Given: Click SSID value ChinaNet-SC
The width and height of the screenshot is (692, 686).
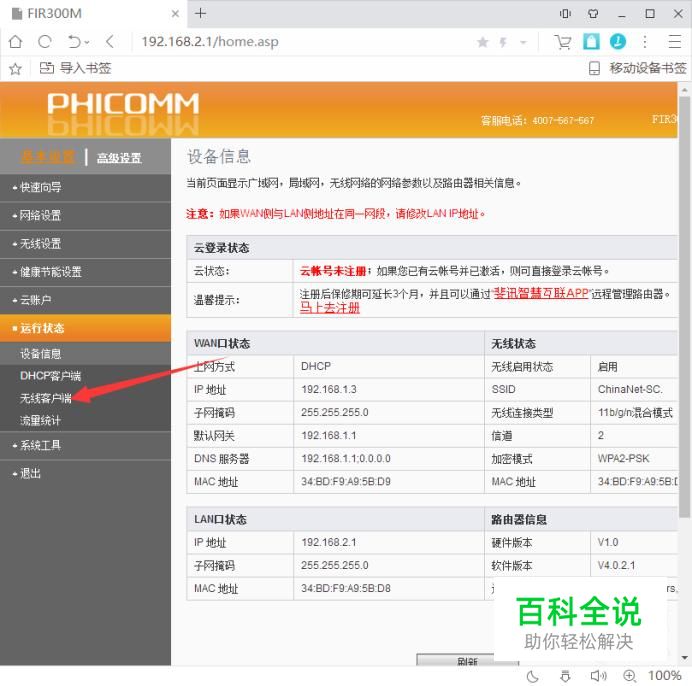Looking at the screenshot, I should point(630,389).
